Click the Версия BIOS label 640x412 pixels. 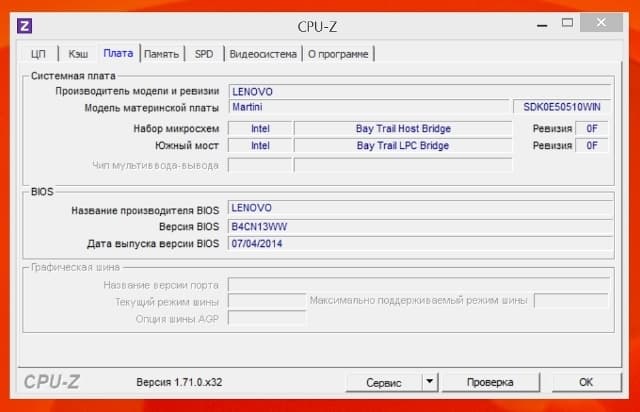click(189, 227)
